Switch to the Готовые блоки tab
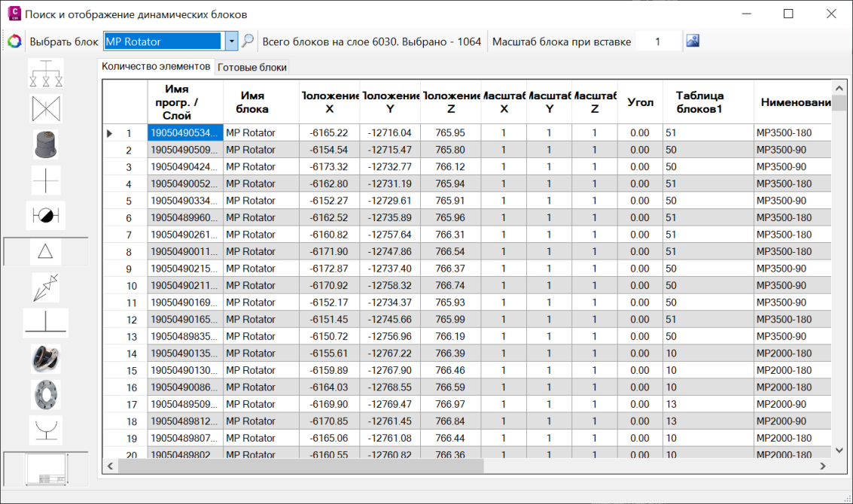Screen dimensions: 853x504 (251, 67)
